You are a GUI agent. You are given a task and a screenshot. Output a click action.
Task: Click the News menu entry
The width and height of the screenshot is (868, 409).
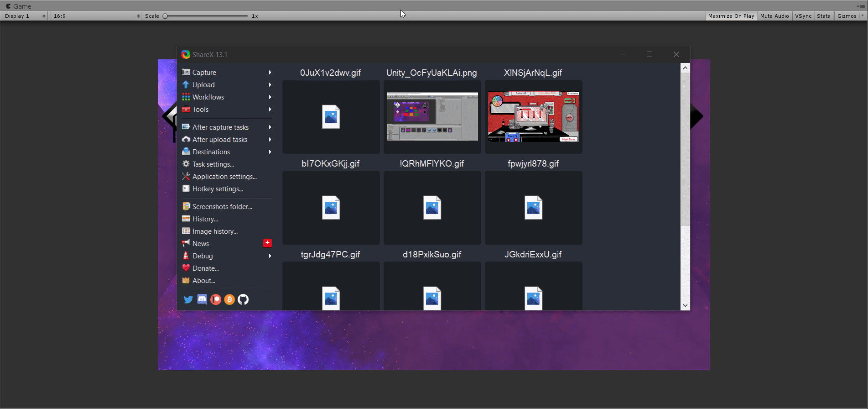(x=227, y=243)
